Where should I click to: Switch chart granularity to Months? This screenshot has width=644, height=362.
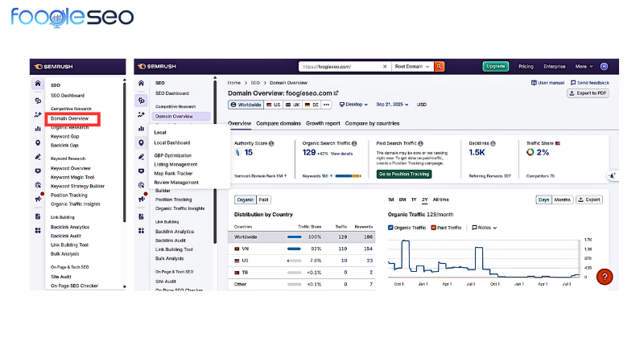[563, 200]
